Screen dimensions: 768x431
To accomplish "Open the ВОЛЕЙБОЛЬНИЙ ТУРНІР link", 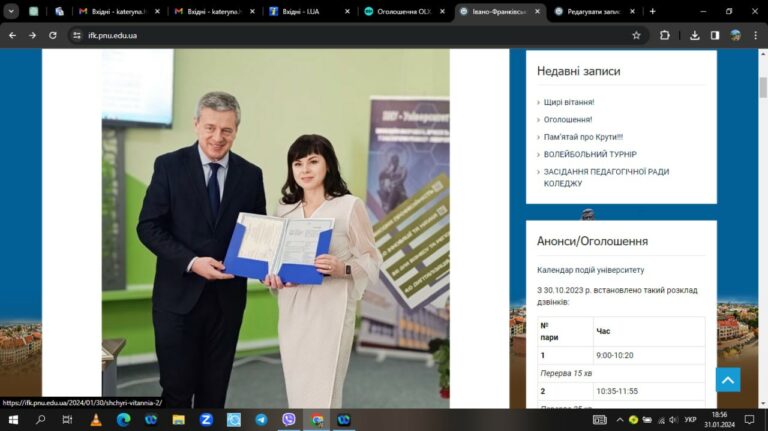I will coord(590,154).
